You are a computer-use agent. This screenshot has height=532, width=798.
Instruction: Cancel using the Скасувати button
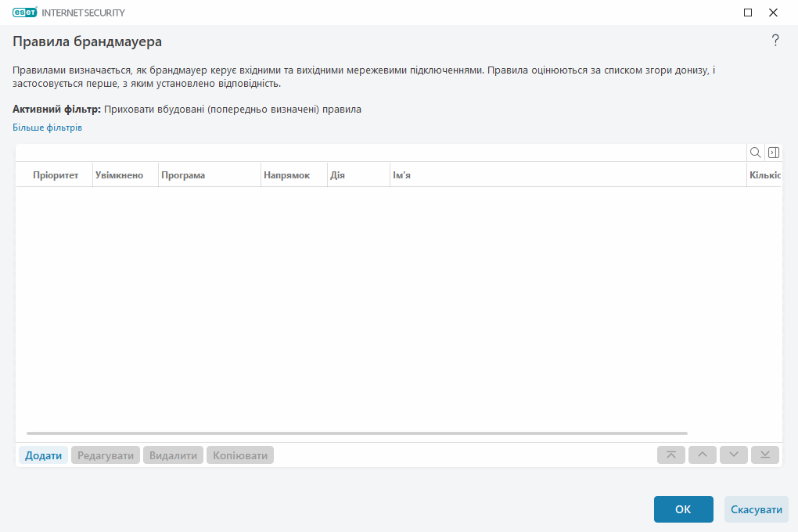coord(756,509)
